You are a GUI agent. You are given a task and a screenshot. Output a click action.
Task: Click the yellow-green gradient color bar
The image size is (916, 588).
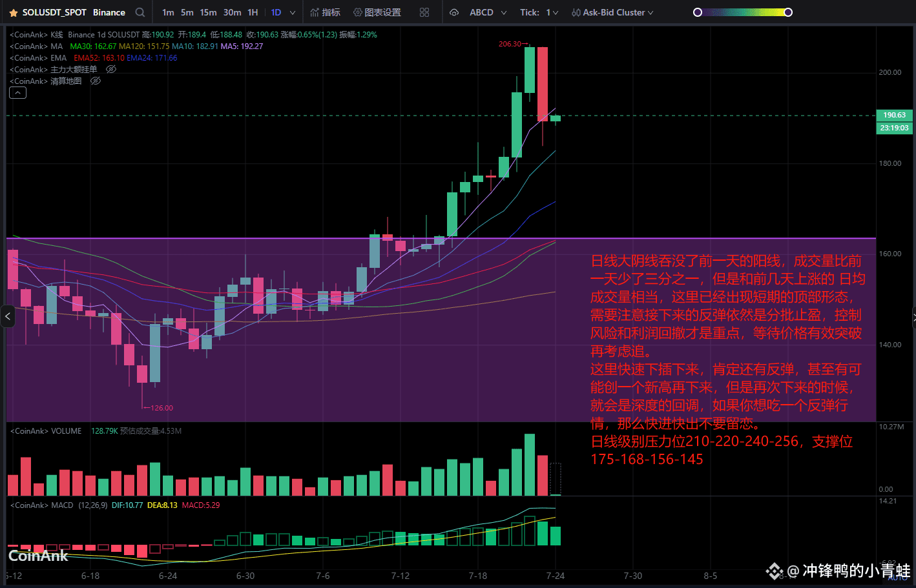point(743,12)
